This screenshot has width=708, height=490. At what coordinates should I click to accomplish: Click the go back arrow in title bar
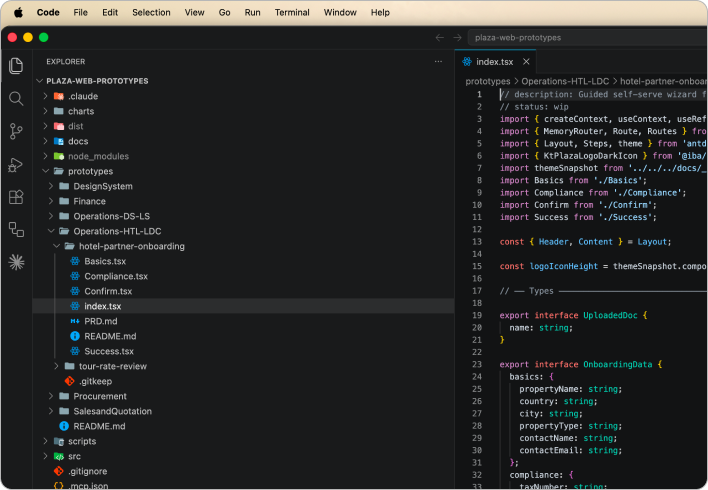(439, 37)
